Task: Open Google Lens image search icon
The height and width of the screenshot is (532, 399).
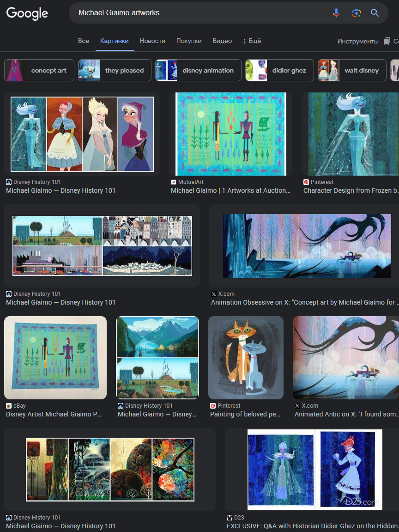Action: pyautogui.click(x=356, y=13)
